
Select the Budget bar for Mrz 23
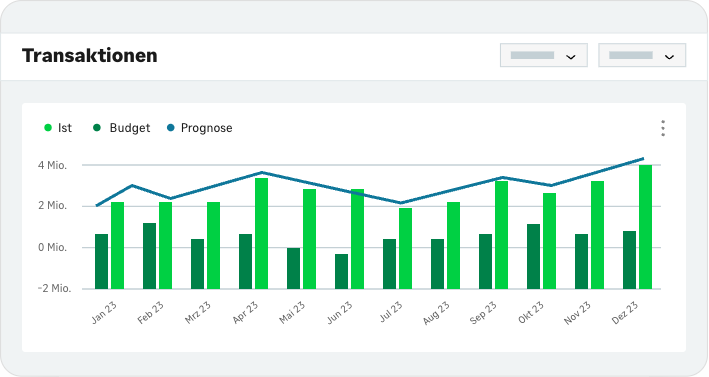197,264
